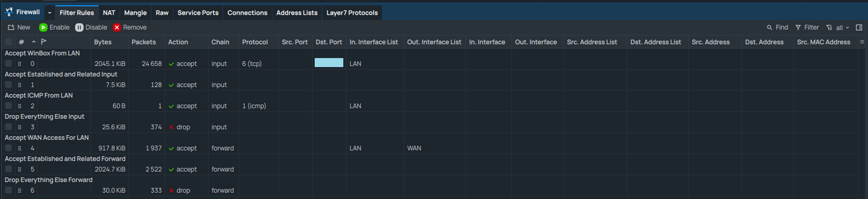Check the checkbox for rule 1
The height and width of the screenshot is (199, 868).
pyautogui.click(x=8, y=84)
